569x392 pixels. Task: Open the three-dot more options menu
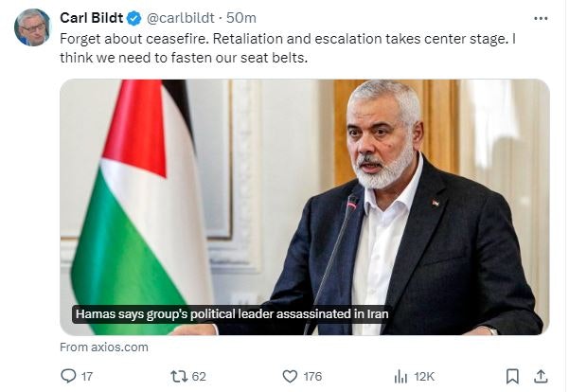tap(541, 18)
